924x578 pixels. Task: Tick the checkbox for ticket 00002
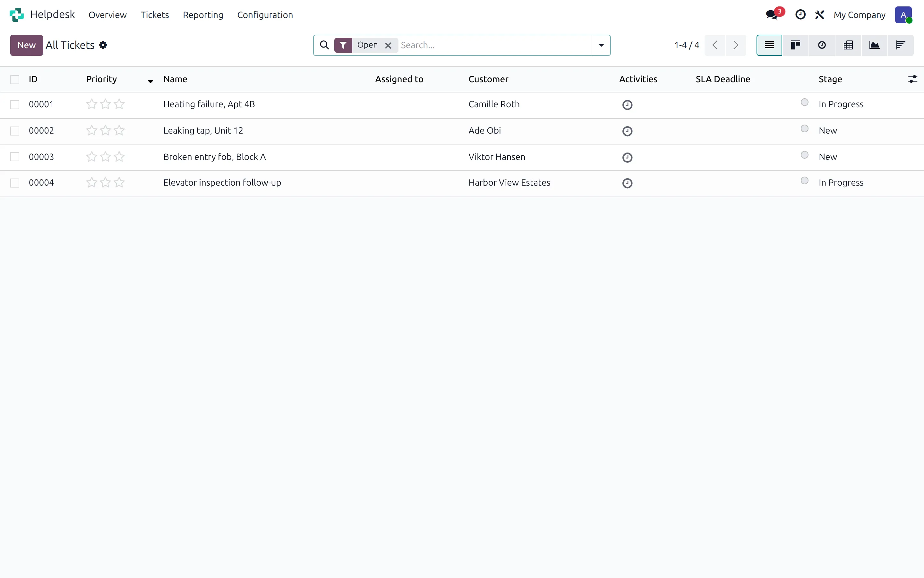(x=15, y=131)
